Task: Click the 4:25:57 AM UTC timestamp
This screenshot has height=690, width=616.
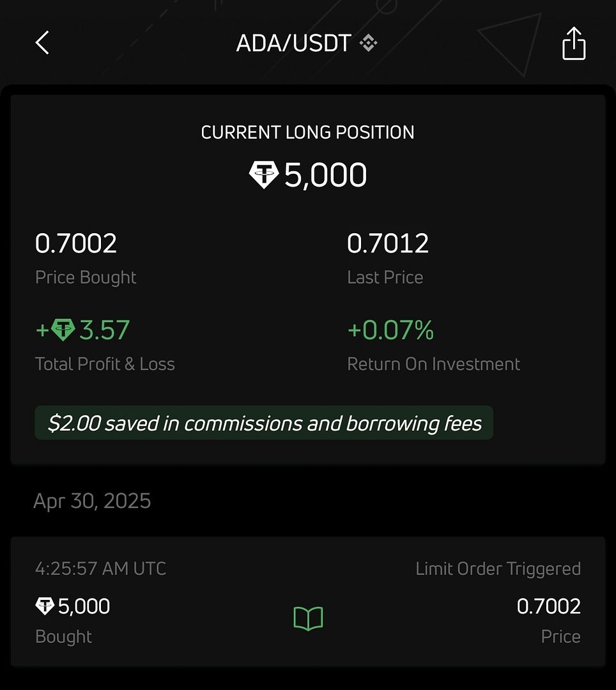Action: pyautogui.click(x=100, y=569)
